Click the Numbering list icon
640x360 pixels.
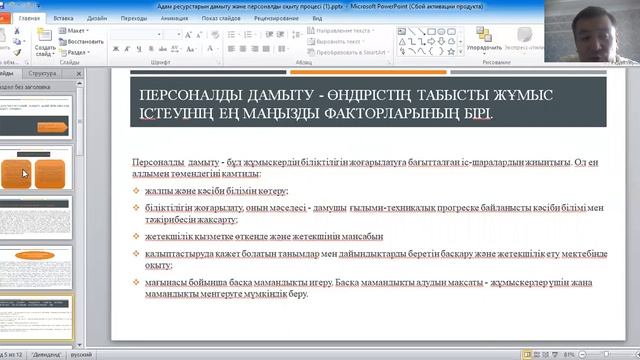(249, 35)
